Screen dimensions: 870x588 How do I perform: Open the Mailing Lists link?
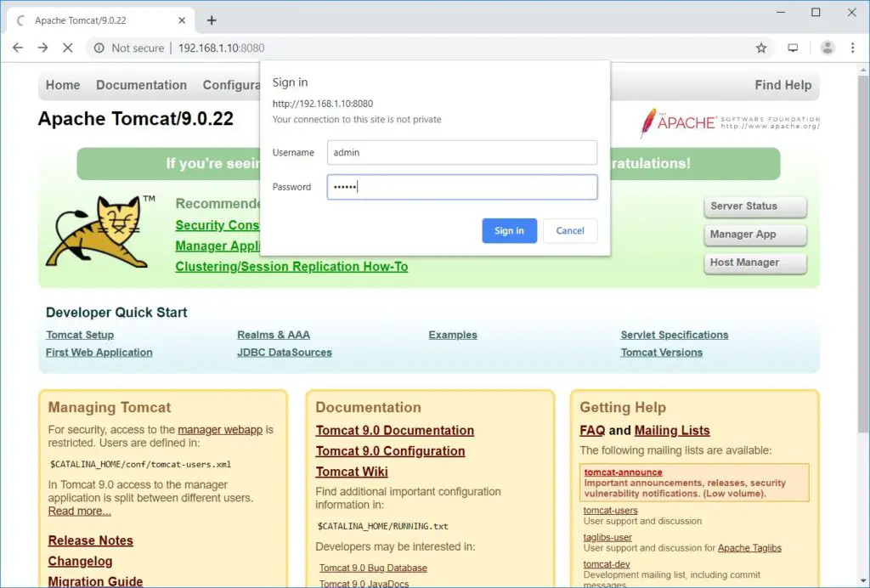(x=672, y=431)
